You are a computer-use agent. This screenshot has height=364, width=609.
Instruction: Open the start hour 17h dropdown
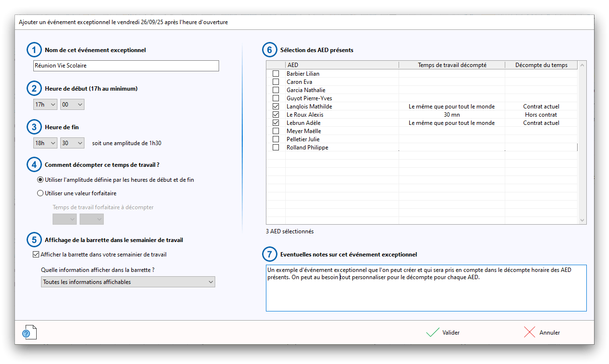(x=45, y=104)
